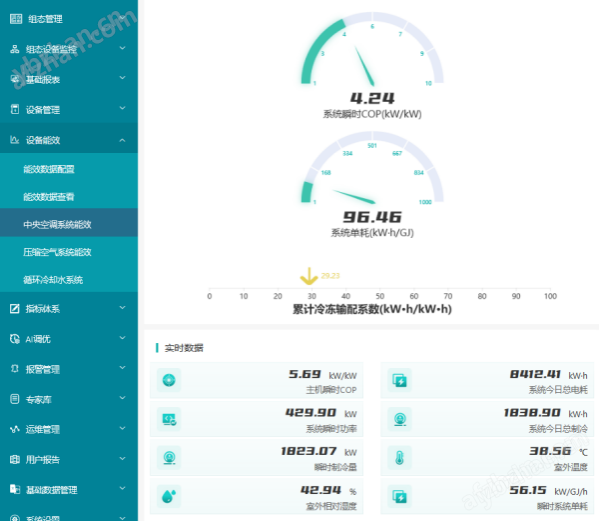Click the 主机瞬时COP card icon
Image resolution: width=600 pixels, height=521 pixels.
tap(169, 380)
